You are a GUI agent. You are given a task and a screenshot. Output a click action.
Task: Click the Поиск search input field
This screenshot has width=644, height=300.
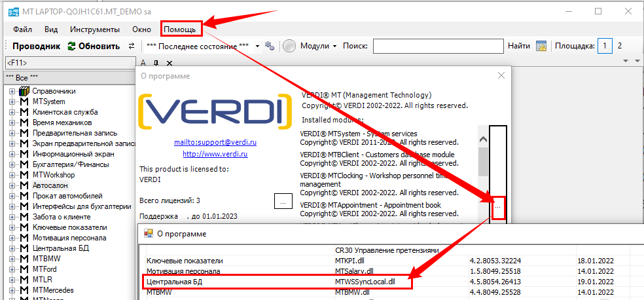click(x=437, y=47)
